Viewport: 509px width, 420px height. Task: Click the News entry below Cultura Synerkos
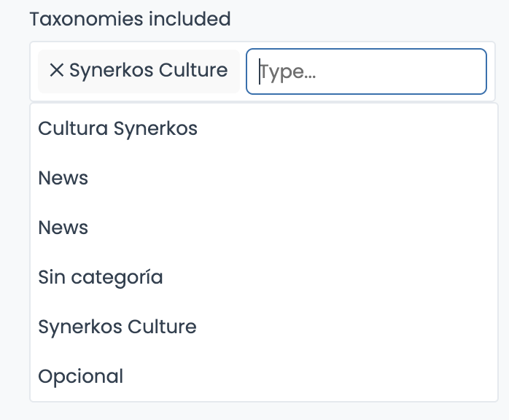pyautogui.click(x=63, y=179)
